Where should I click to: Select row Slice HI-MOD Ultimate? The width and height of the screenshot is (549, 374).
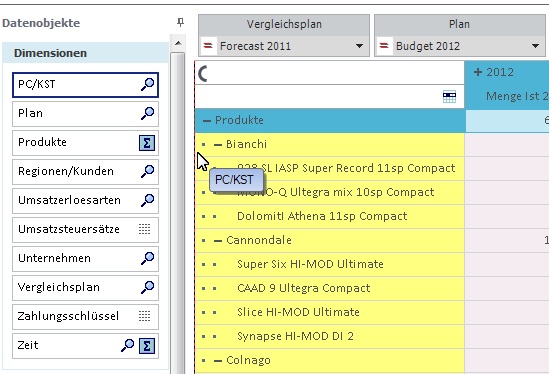330,312
